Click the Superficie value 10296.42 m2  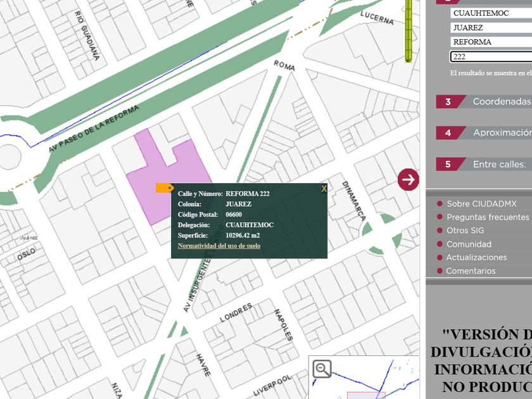coord(243,235)
